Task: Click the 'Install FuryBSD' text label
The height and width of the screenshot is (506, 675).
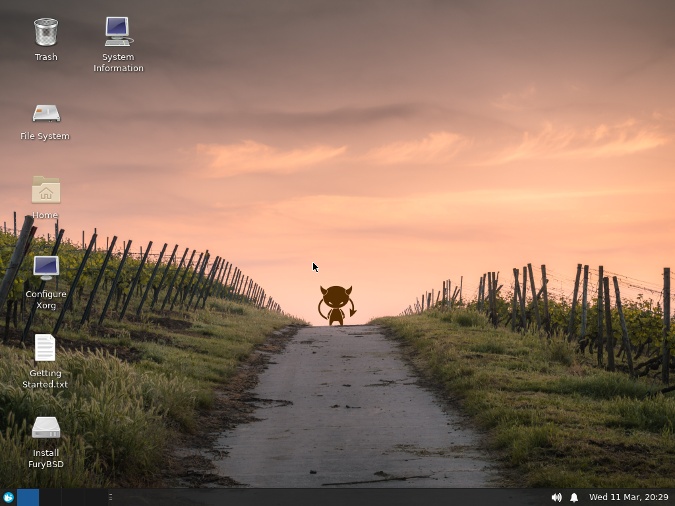Action: [46, 458]
